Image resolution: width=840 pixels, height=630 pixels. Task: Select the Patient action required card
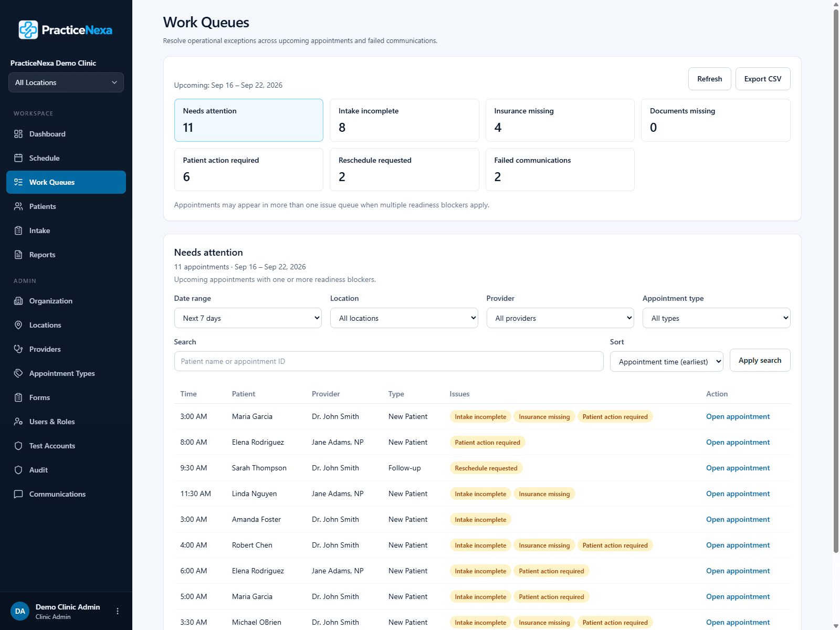[x=249, y=170]
